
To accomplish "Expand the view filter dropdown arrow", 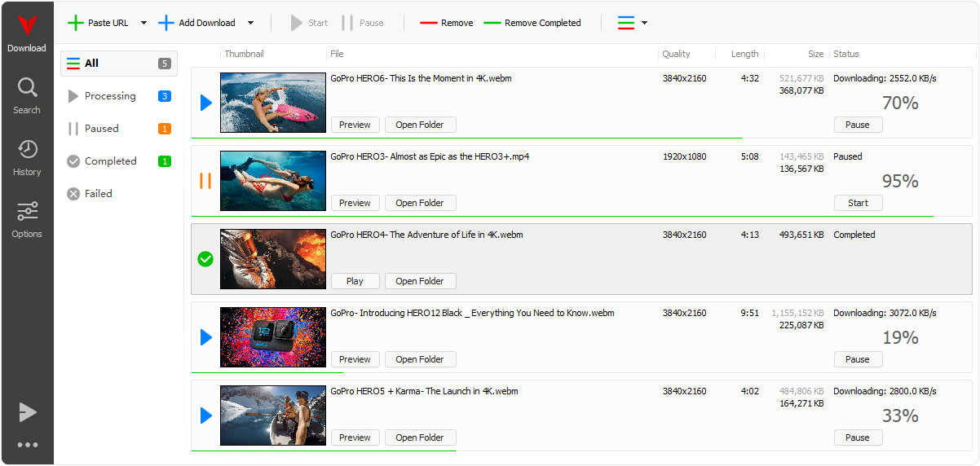I will (x=644, y=23).
